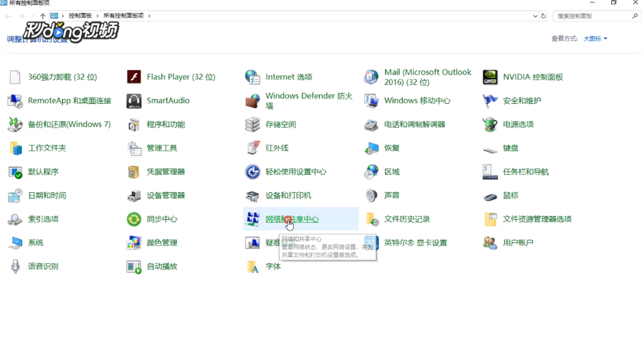Open the Flash Player (32 位) icon

[134, 77]
